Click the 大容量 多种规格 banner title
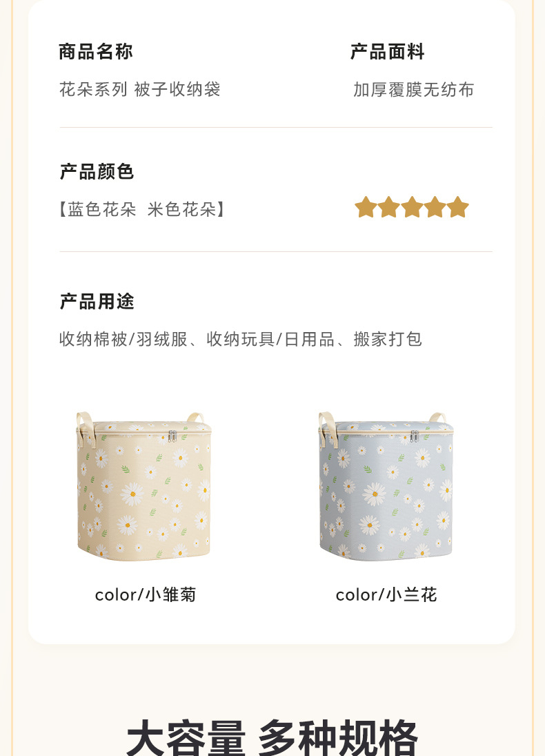This screenshot has width=545, height=756. pyautogui.click(x=272, y=737)
